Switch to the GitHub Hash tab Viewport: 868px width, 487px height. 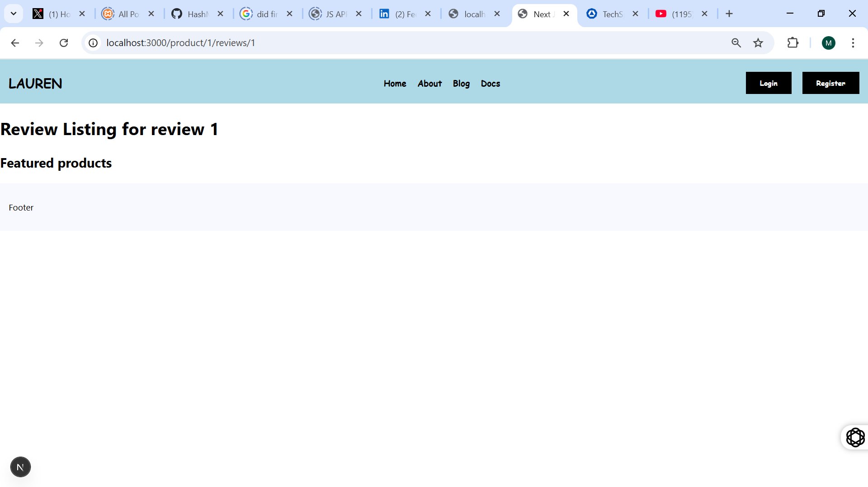(197, 14)
